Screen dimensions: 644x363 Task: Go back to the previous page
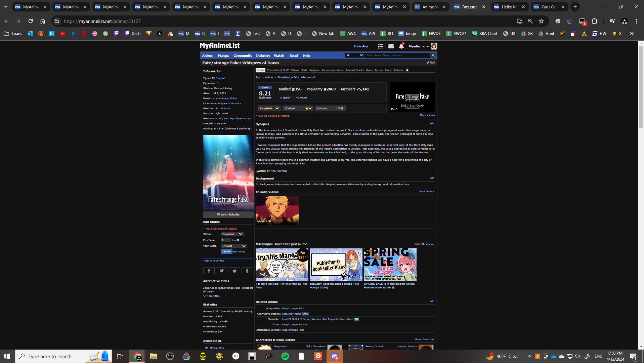point(6,21)
